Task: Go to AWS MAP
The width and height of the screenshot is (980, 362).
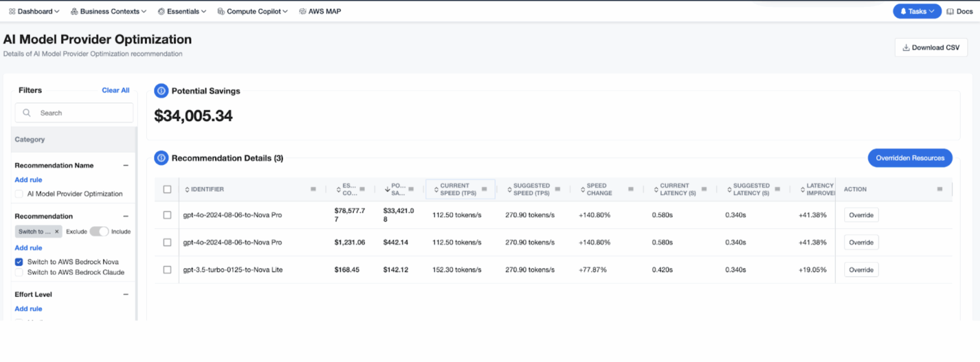Action: tap(320, 11)
